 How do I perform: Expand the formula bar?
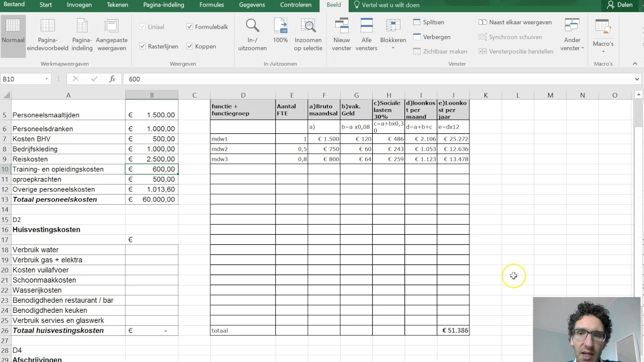[x=637, y=79]
